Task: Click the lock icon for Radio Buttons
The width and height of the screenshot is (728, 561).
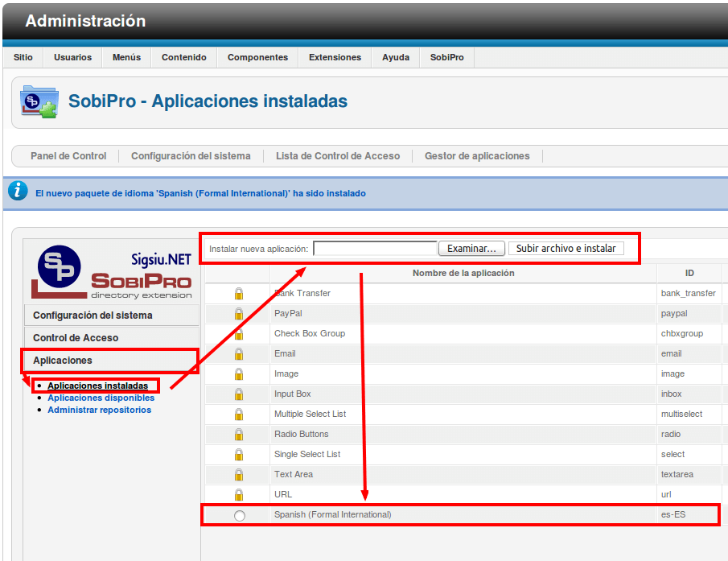Action: (x=239, y=434)
